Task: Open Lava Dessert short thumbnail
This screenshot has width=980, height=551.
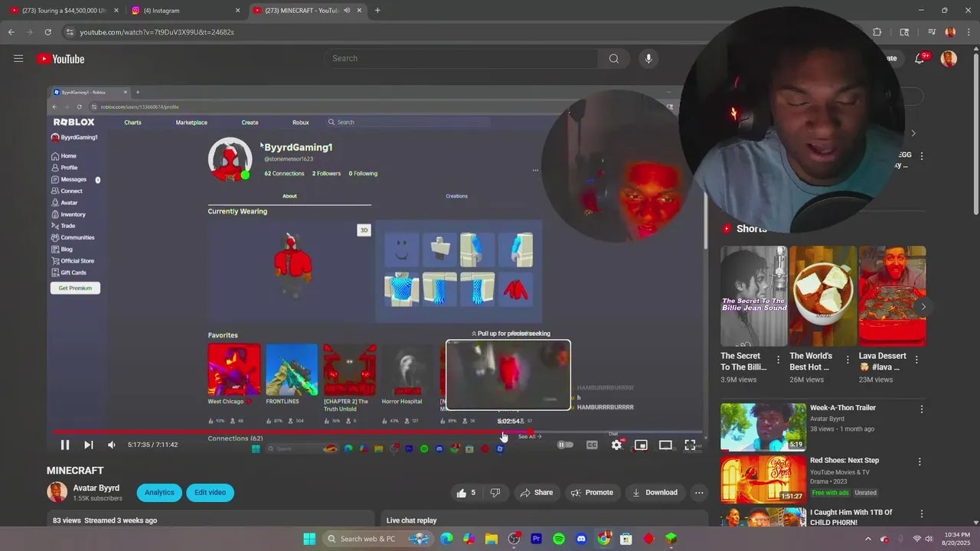Action: (x=892, y=296)
